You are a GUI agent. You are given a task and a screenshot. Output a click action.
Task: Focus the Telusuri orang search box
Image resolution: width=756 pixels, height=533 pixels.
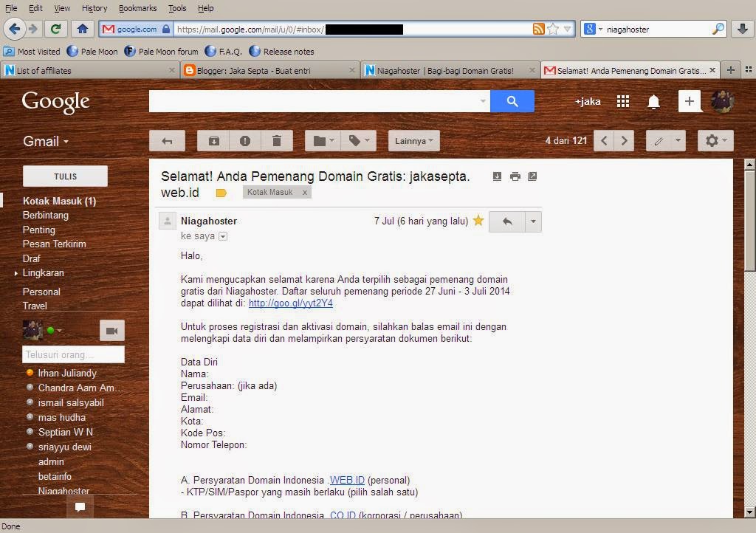point(73,354)
